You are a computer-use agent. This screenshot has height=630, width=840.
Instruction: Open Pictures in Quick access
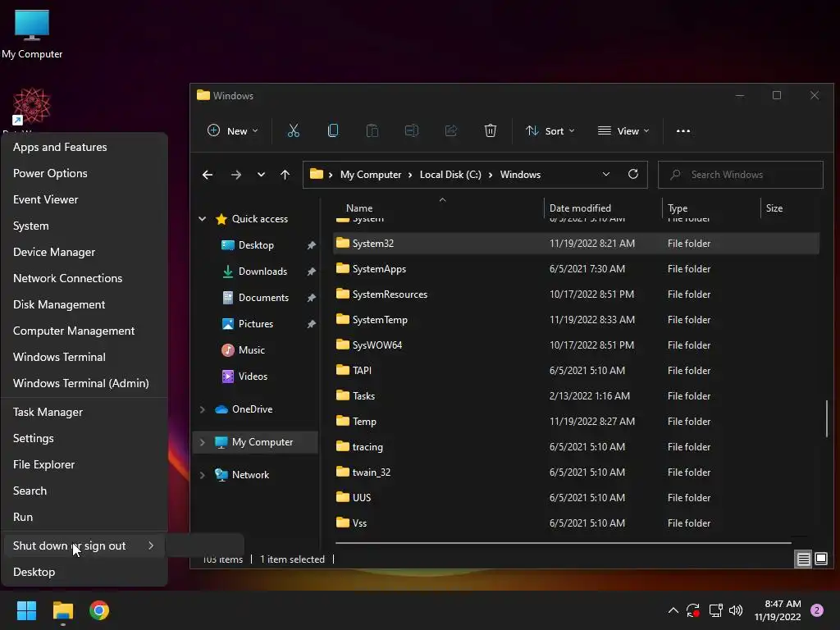pyautogui.click(x=248, y=324)
